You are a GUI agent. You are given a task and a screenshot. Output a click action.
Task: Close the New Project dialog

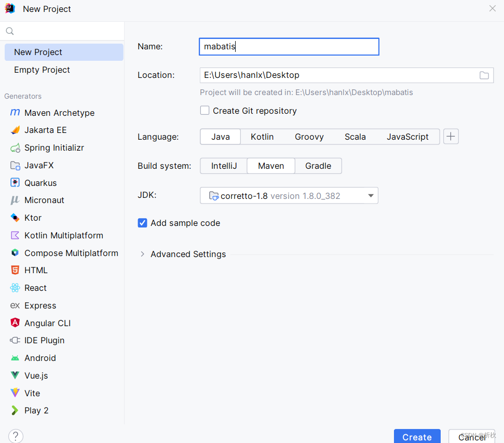tap(493, 9)
